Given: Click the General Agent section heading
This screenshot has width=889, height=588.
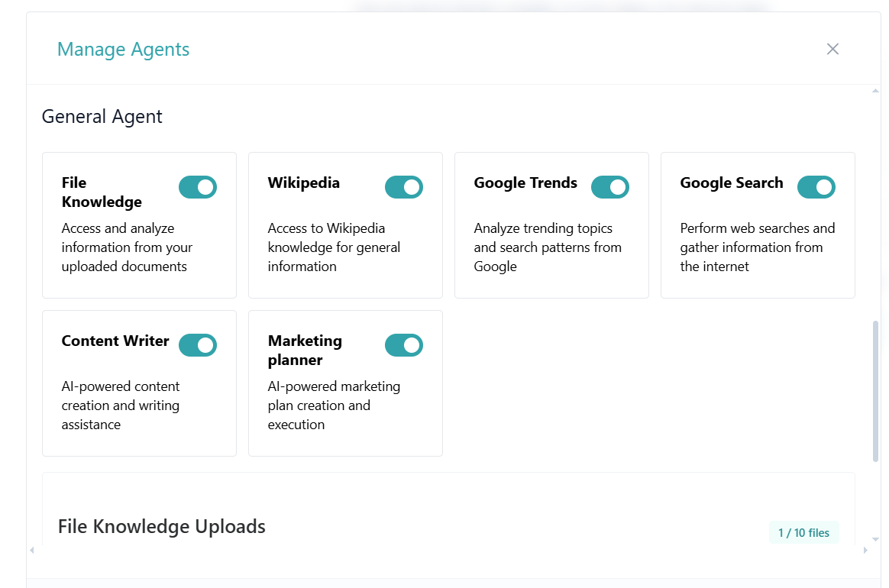Looking at the screenshot, I should point(102,117).
